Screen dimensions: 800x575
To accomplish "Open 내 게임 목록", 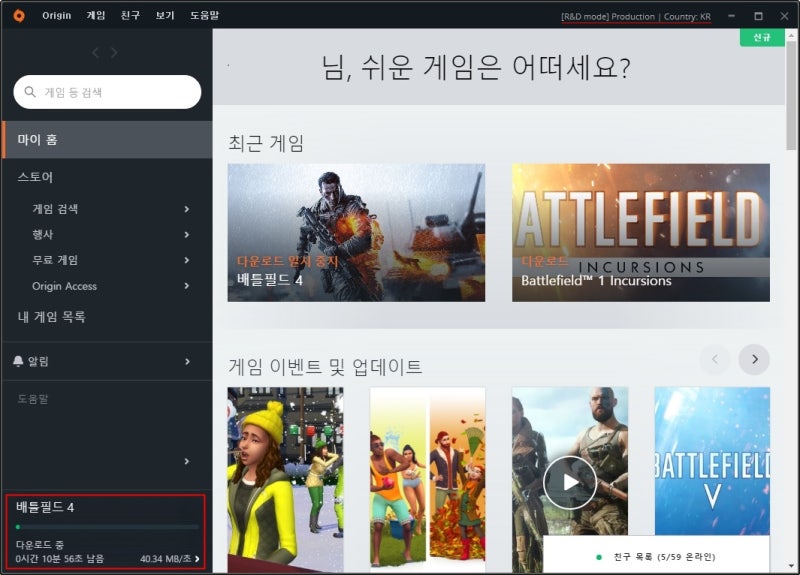I will (x=52, y=317).
